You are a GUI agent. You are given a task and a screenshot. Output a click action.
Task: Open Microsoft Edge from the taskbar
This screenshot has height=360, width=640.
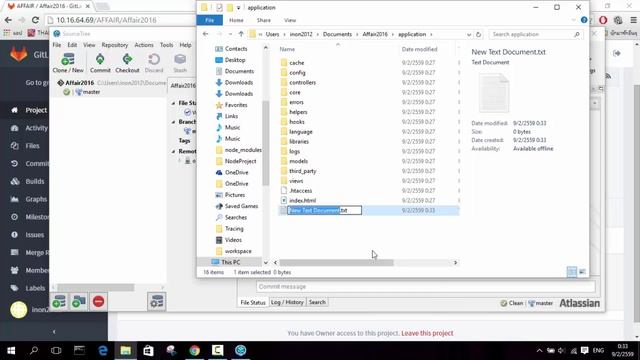102,351
